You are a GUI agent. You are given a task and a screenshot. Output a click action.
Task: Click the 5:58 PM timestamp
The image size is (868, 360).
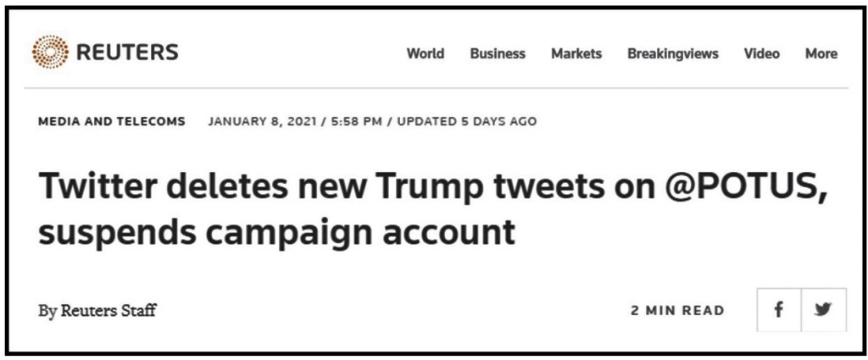point(349,121)
